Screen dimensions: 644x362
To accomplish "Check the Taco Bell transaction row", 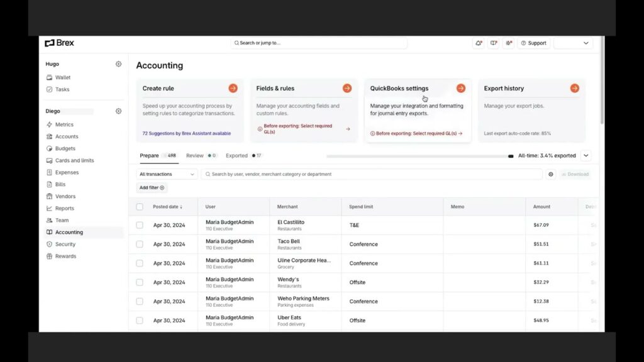I will [x=140, y=244].
